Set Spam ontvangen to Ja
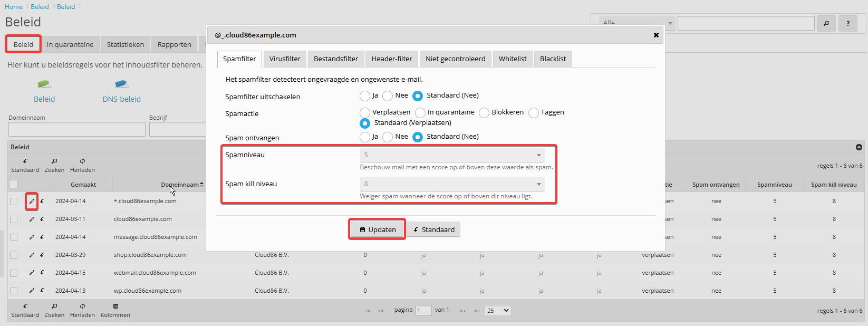The image size is (868, 326). coord(365,137)
